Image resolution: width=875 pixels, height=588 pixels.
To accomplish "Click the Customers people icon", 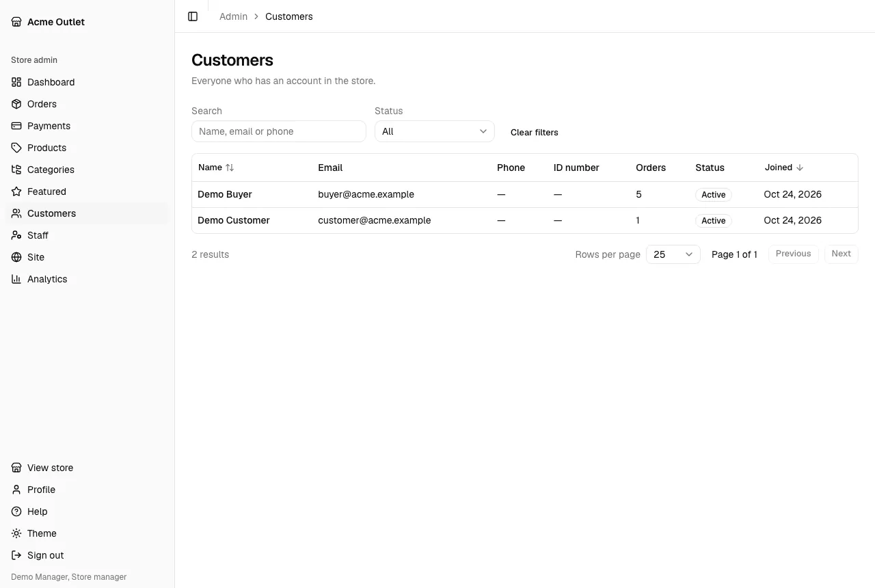I will coord(16,213).
